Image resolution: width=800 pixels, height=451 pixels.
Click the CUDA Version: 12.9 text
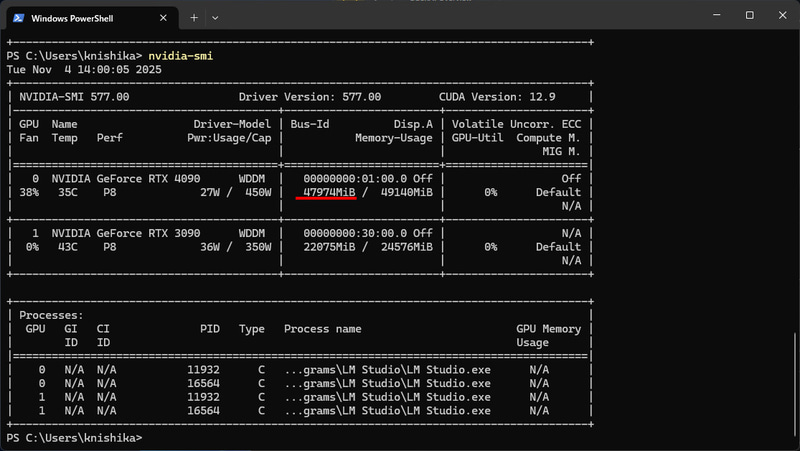(x=497, y=97)
